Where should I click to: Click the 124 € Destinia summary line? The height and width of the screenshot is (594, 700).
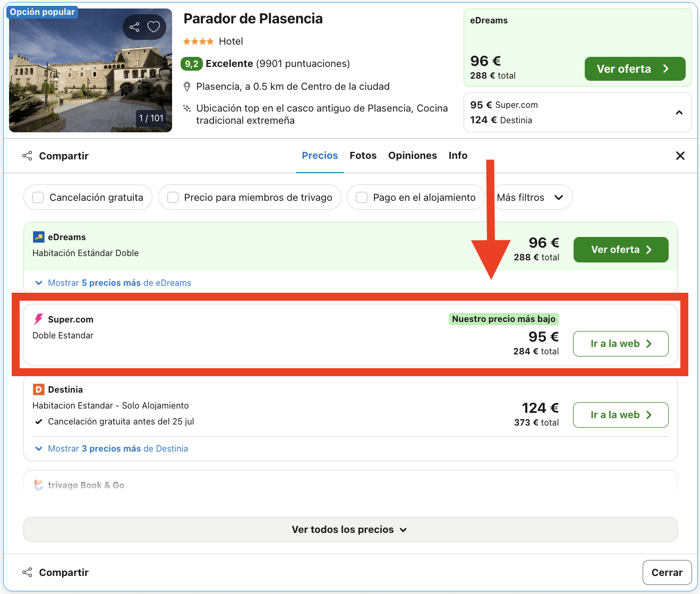pos(501,120)
